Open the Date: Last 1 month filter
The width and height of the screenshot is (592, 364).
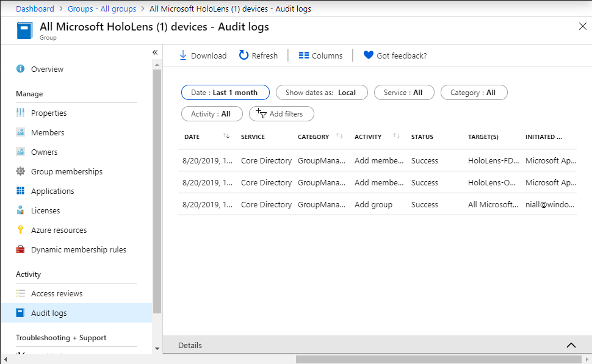(x=225, y=93)
